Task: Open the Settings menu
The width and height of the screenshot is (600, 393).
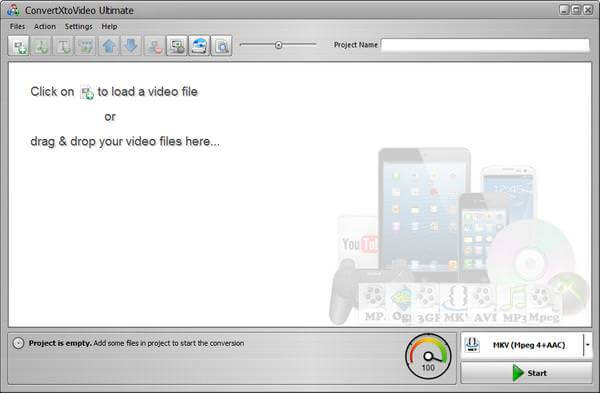Action: coord(78,26)
